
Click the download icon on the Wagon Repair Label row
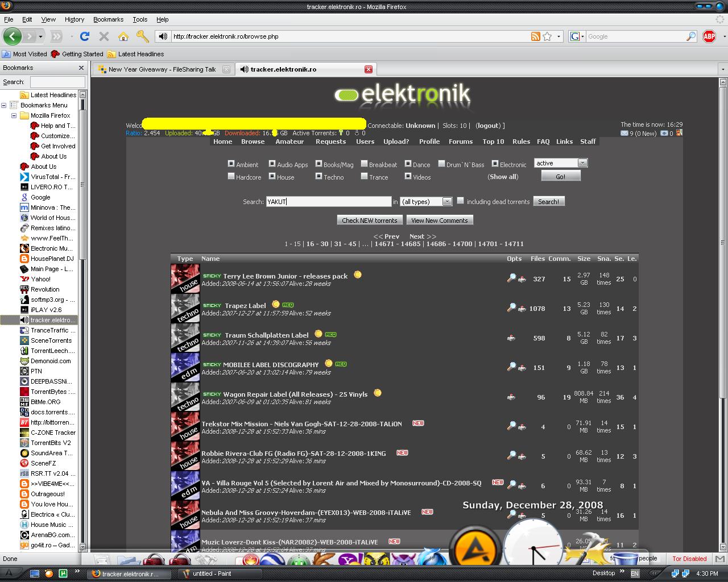[x=511, y=397]
